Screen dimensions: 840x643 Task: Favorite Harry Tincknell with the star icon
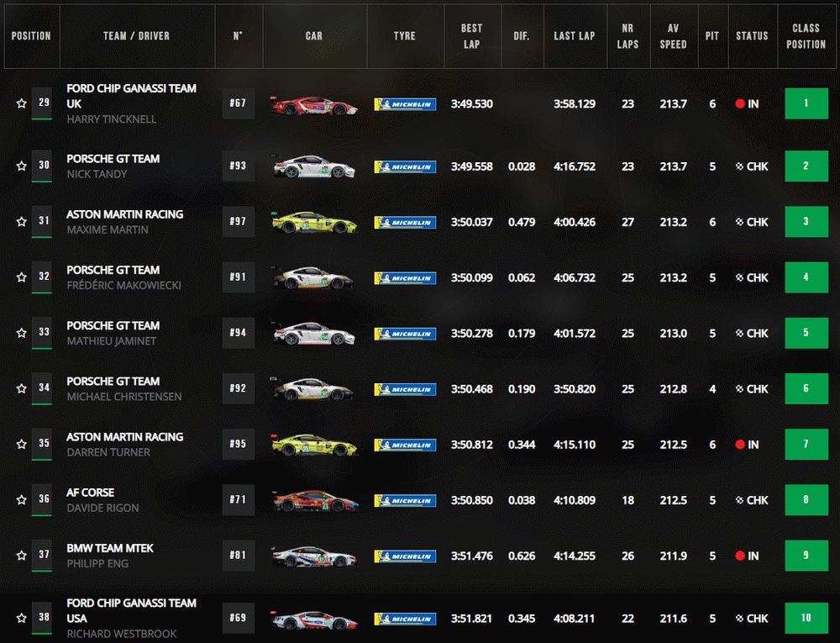click(x=21, y=104)
